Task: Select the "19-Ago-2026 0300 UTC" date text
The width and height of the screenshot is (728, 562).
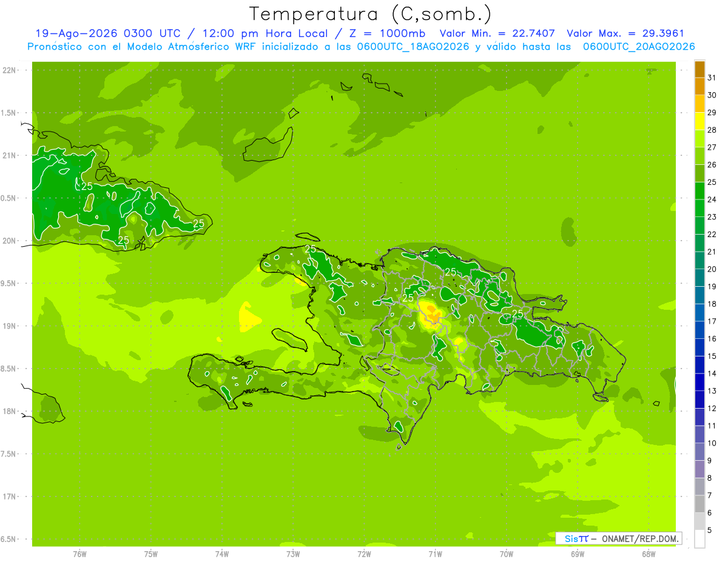Action: tap(108, 33)
